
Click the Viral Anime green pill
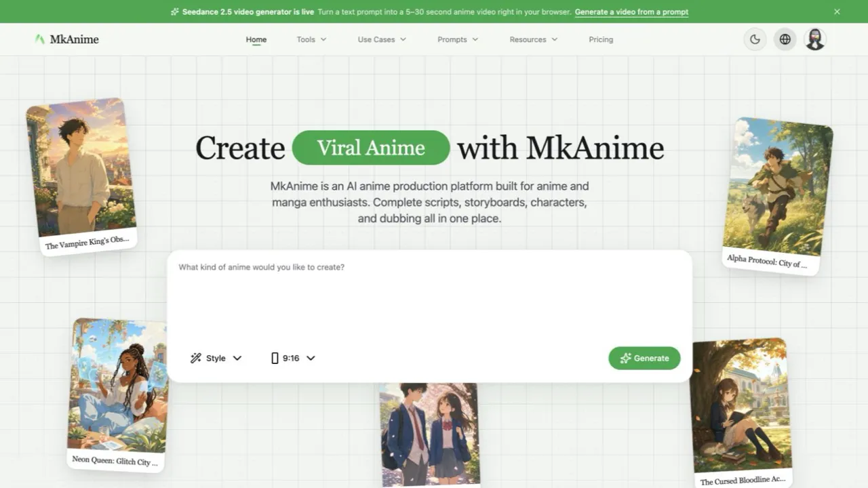click(x=371, y=148)
